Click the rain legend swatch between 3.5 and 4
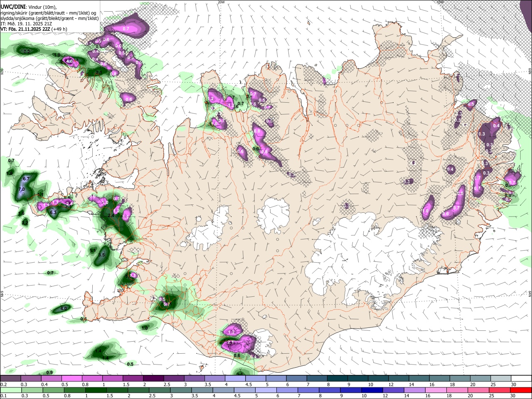The image size is (532, 399). (202, 390)
